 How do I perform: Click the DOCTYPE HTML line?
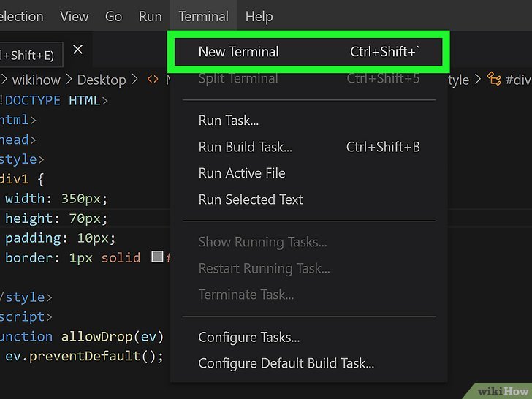pos(53,100)
